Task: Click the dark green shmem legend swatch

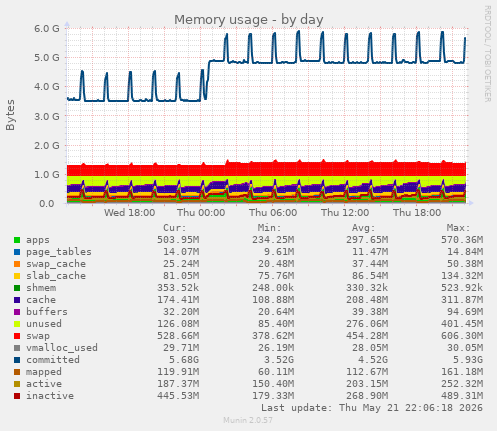Action: [x=17, y=288]
